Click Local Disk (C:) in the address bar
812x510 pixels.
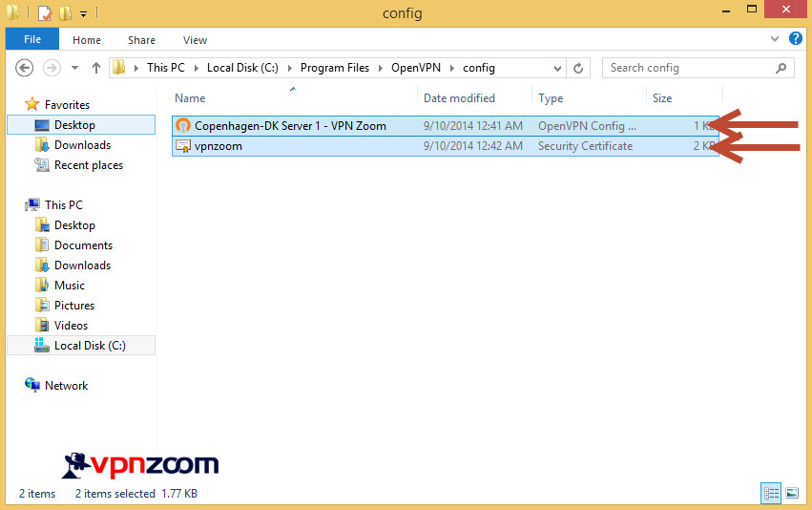(x=242, y=68)
